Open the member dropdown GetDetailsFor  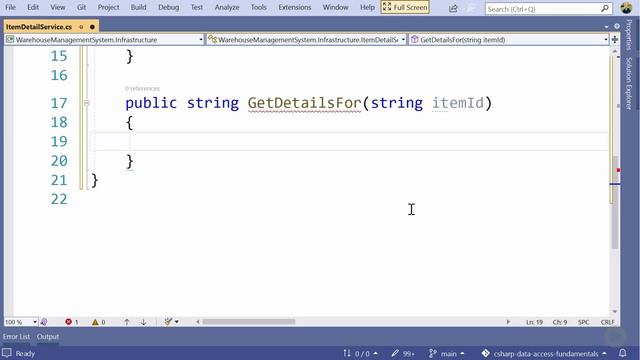coord(509,40)
